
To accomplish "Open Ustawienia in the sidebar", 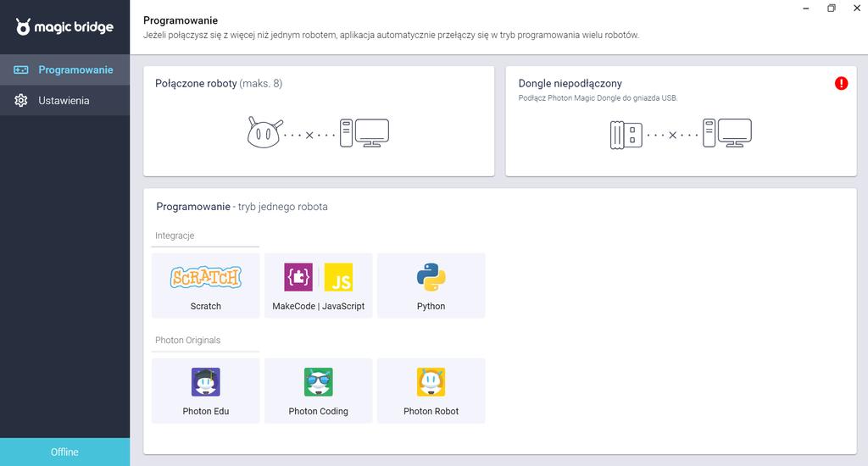I will point(64,100).
